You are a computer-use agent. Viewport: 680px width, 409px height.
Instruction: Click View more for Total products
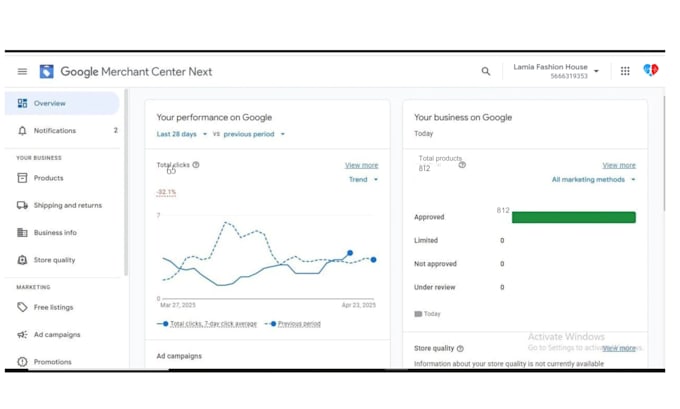(x=619, y=165)
